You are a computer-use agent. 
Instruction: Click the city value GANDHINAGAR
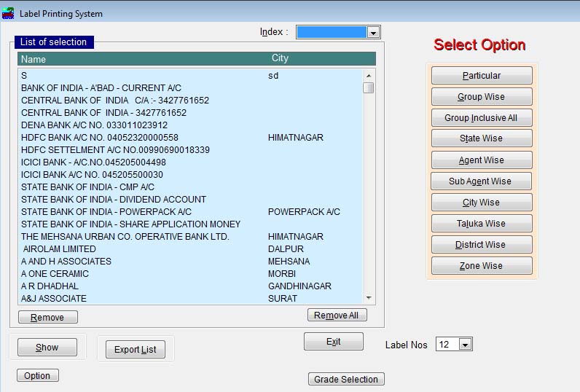point(299,286)
